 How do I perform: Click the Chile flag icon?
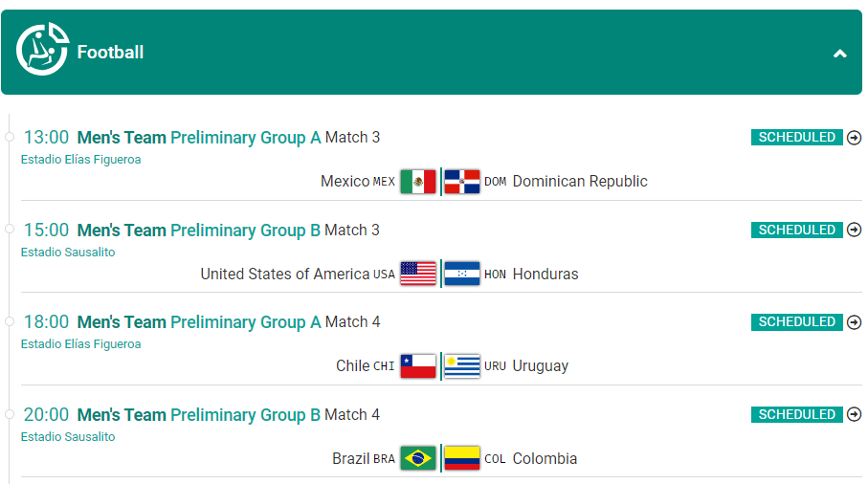tap(418, 365)
